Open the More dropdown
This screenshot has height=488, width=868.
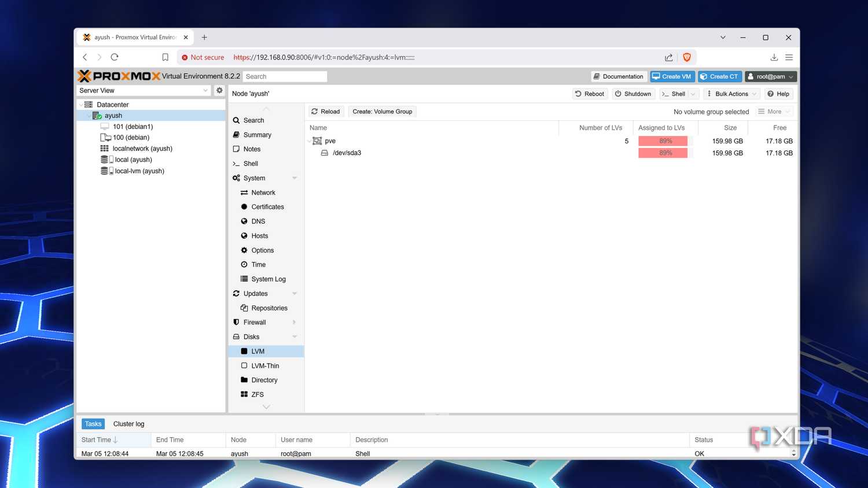coord(774,112)
